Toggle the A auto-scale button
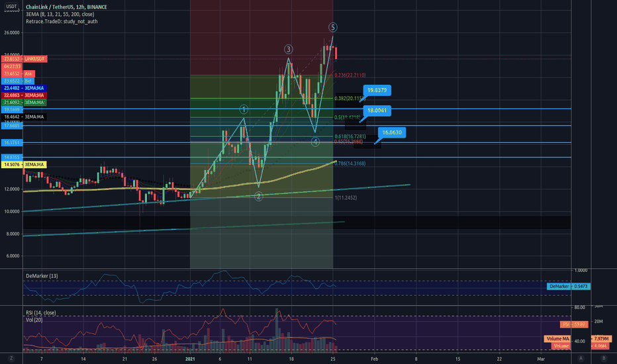 [581, 358]
